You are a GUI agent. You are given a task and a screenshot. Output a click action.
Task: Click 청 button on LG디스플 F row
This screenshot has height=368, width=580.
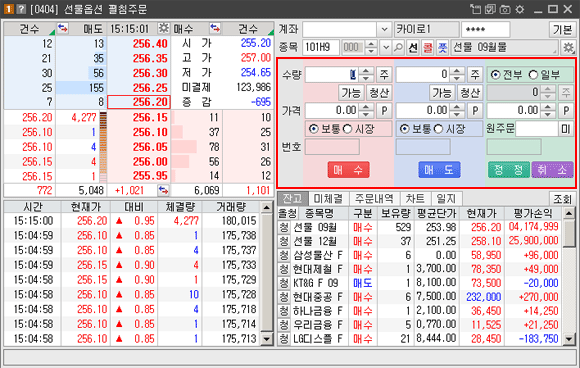click(x=283, y=338)
